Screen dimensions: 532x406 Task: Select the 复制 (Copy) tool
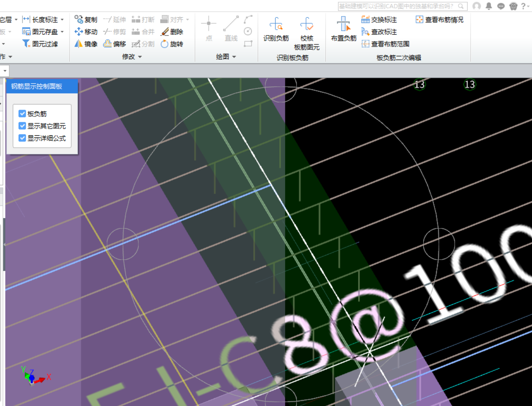[x=86, y=19]
